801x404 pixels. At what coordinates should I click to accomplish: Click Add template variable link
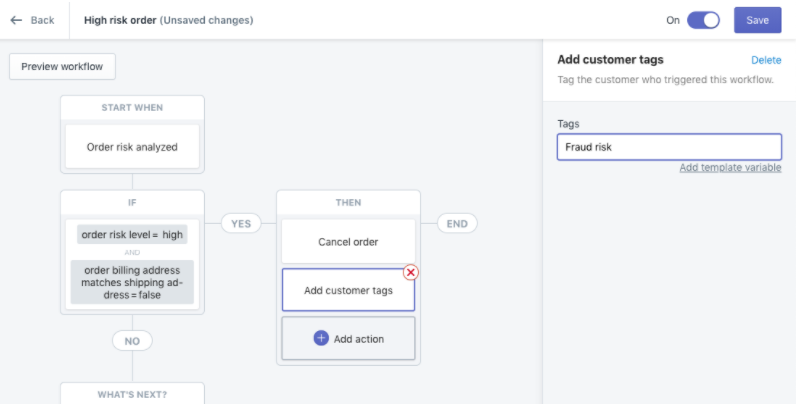click(730, 168)
